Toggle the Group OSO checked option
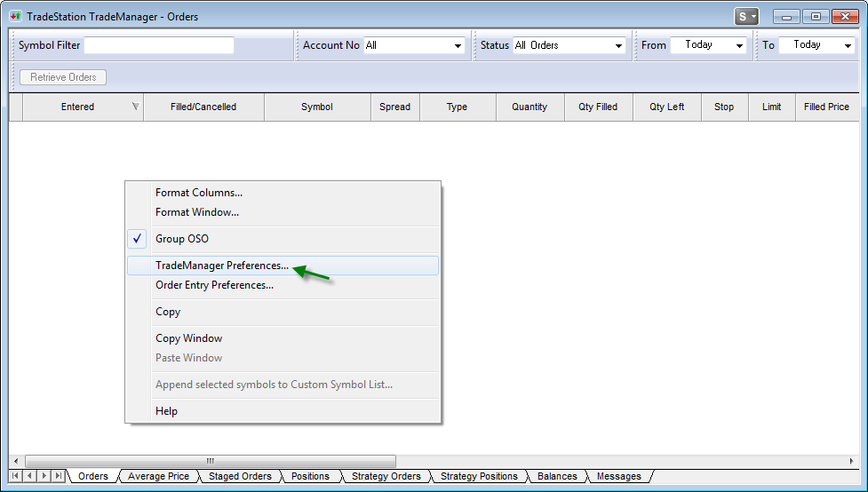Screen dimensions: 868x492 pos(182,239)
